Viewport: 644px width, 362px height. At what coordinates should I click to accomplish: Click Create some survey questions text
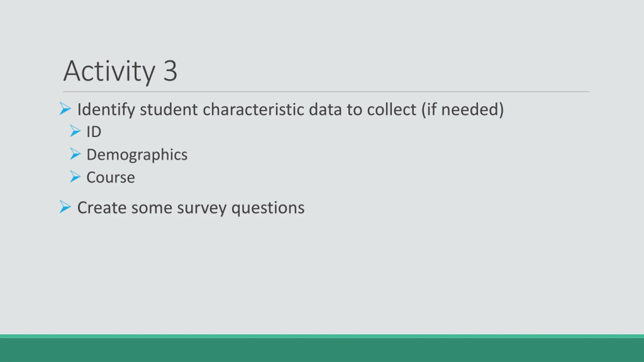(191, 208)
